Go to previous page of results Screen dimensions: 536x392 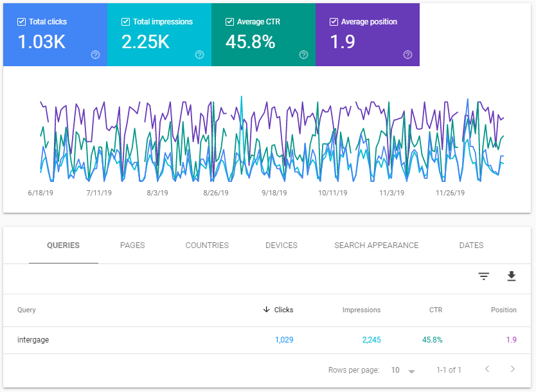click(487, 370)
